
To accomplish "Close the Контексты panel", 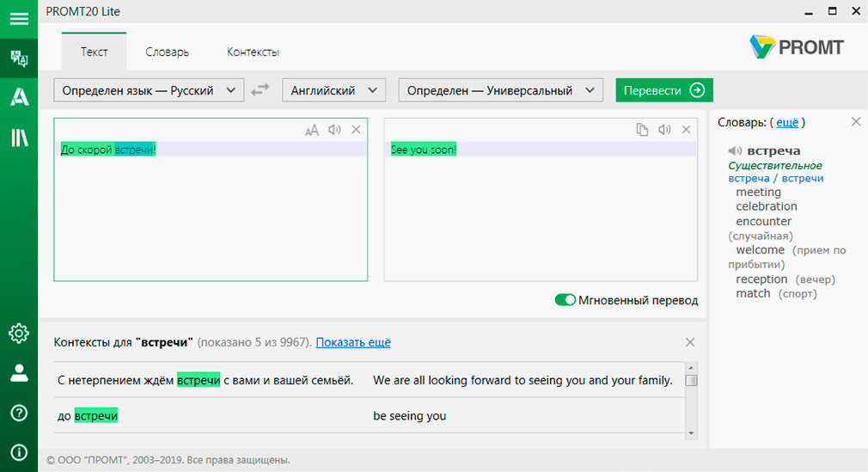I will click(x=690, y=342).
